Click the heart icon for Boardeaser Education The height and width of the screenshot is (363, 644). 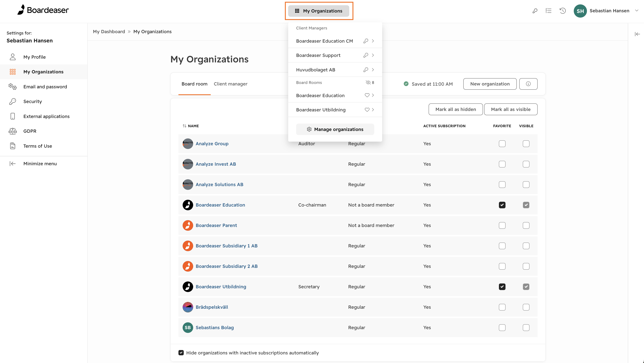367,95
